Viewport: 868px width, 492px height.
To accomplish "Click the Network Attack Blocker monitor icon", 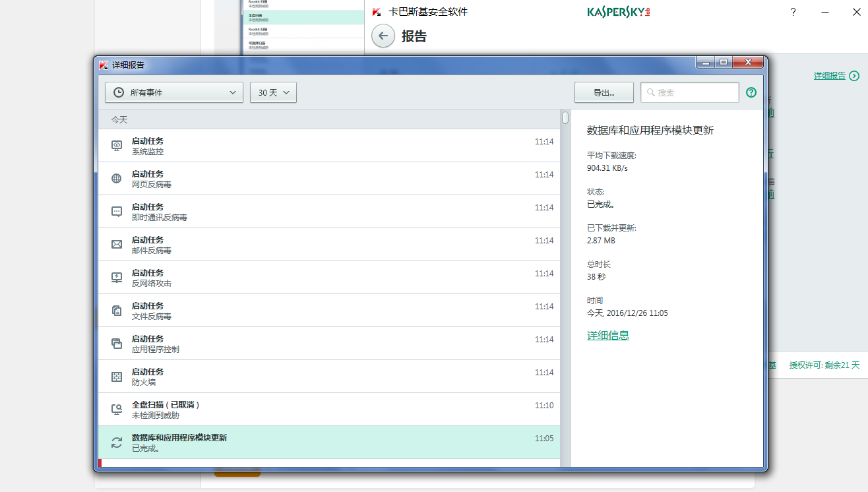I will [117, 278].
